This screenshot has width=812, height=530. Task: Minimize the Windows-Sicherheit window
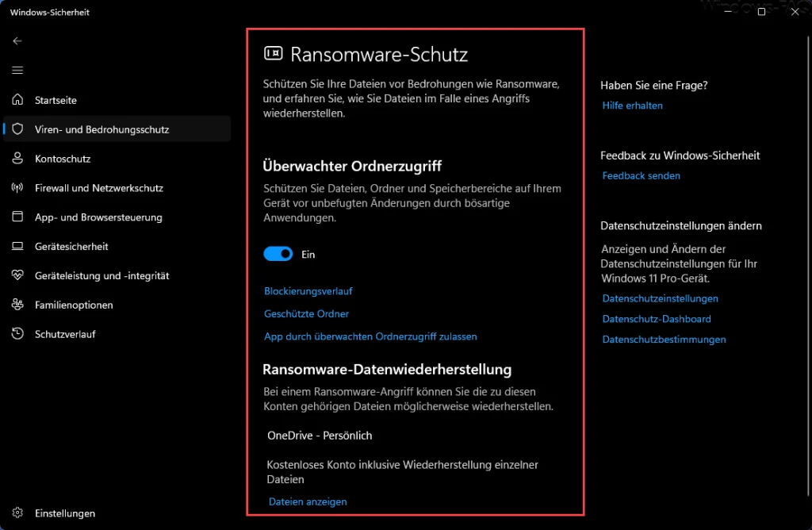(x=728, y=11)
